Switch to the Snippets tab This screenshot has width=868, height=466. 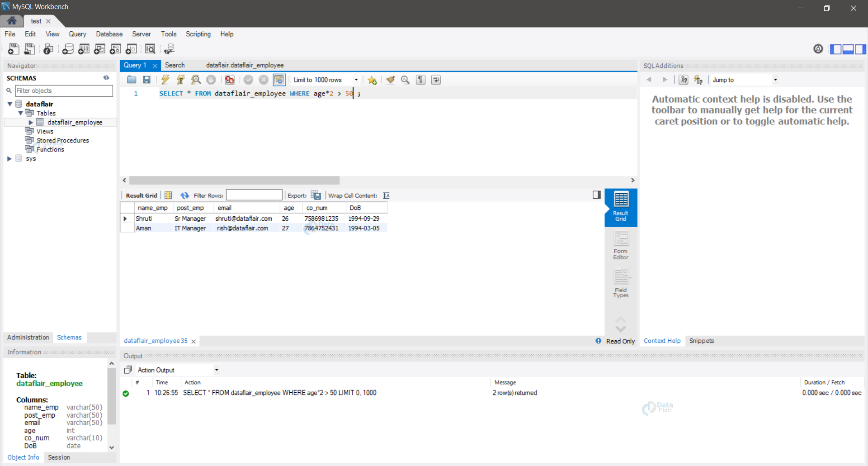tap(701, 341)
